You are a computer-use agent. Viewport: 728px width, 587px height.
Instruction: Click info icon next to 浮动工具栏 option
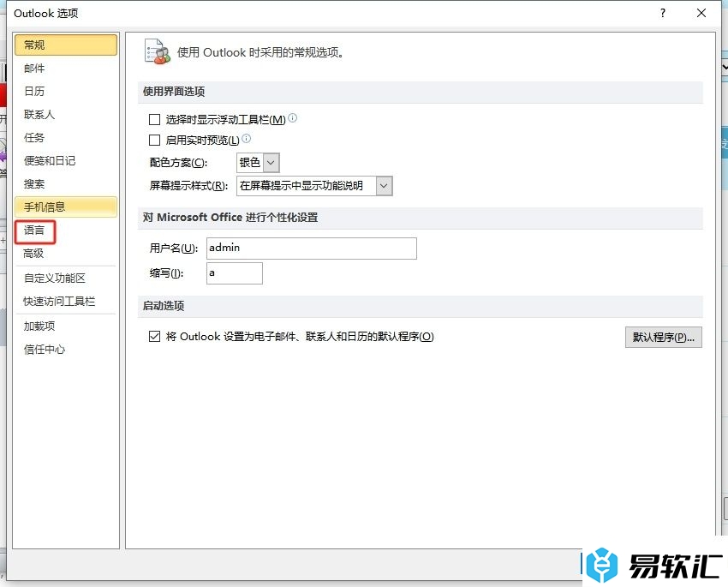293,118
